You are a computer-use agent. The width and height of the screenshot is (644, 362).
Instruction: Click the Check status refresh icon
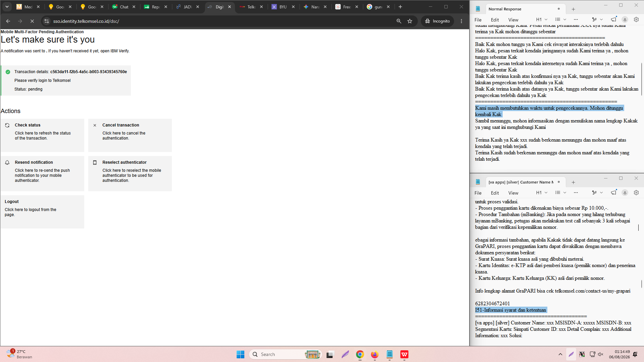coord(7,125)
